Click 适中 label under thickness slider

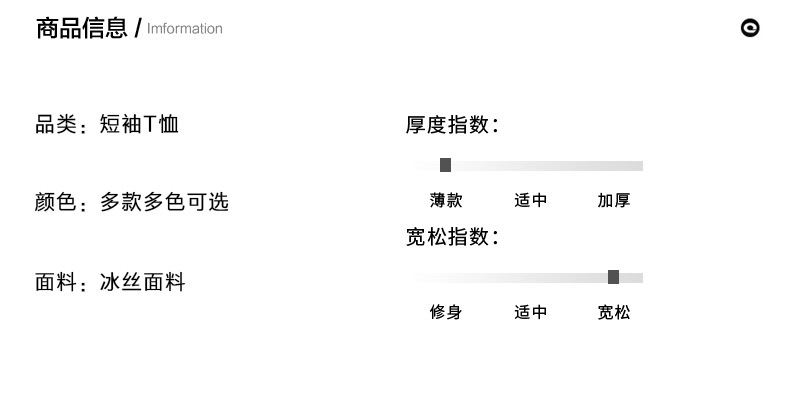[530, 200]
